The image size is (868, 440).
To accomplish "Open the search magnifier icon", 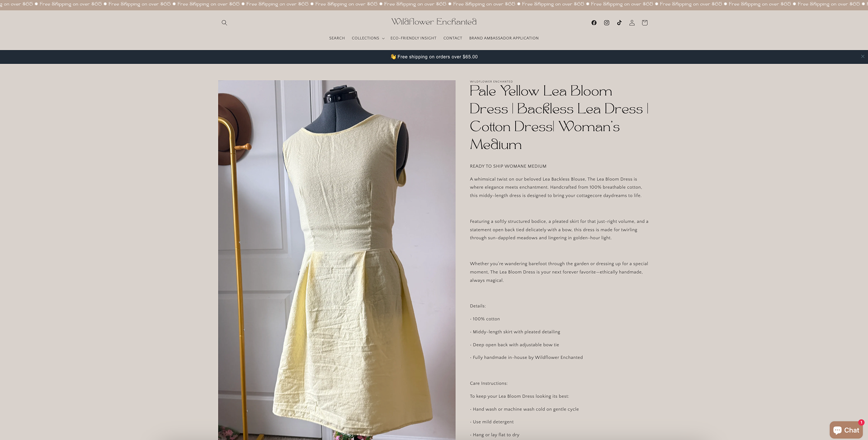I will (224, 23).
